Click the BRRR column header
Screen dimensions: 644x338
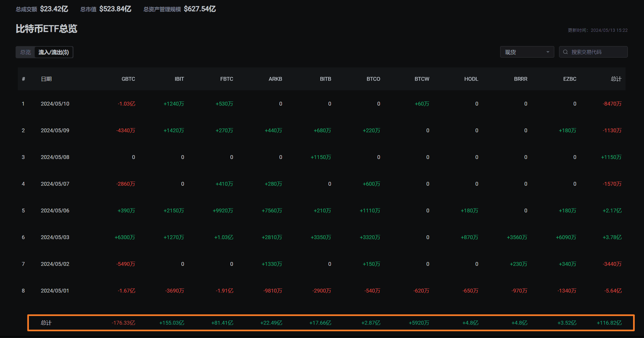pyautogui.click(x=521, y=79)
